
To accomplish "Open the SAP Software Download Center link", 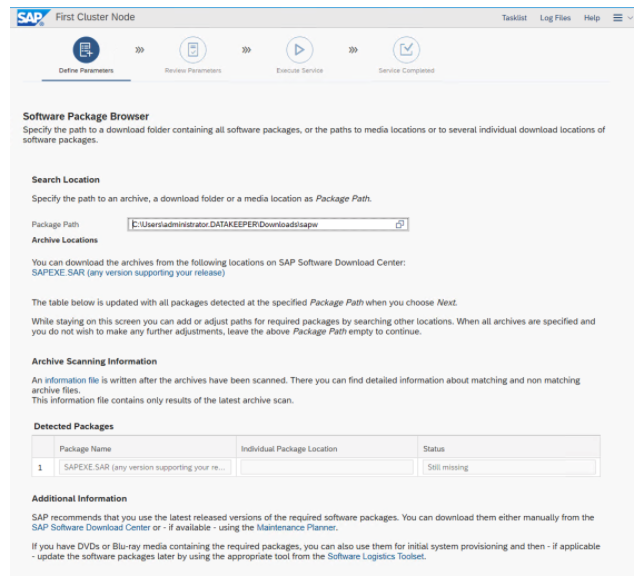I will coord(91,527).
